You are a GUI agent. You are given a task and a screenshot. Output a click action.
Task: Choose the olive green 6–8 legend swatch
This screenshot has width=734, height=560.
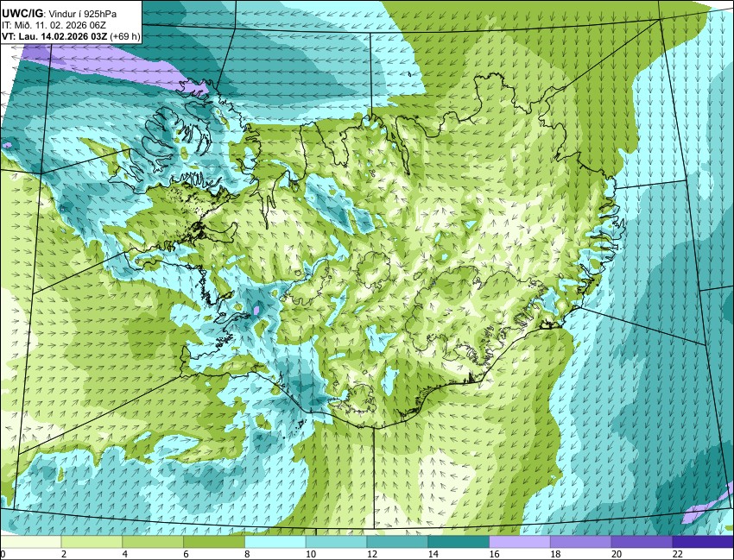click(214, 542)
